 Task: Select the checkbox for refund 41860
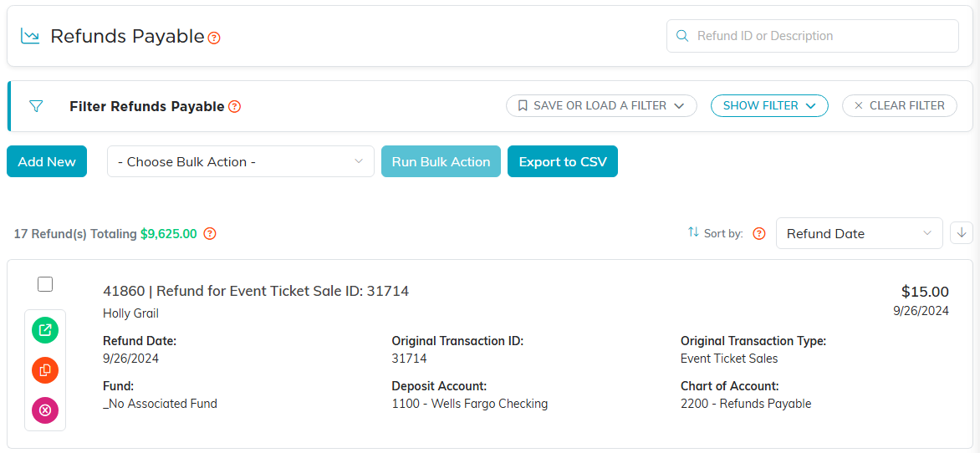[x=45, y=284]
